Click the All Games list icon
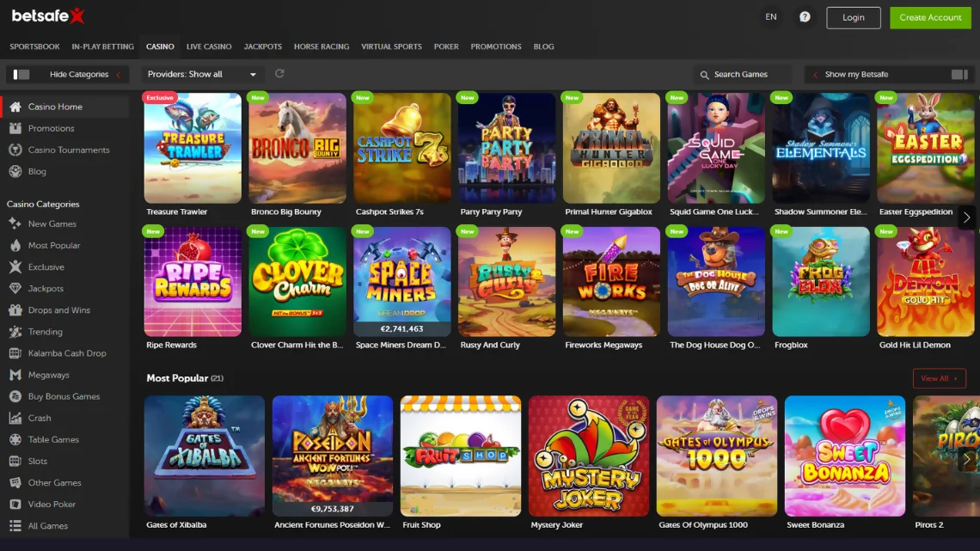 tap(15, 526)
